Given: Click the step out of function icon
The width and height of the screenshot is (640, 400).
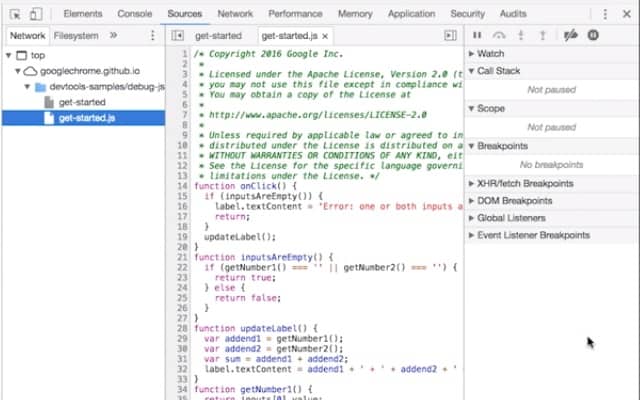Looking at the screenshot, I should click(542, 36).
